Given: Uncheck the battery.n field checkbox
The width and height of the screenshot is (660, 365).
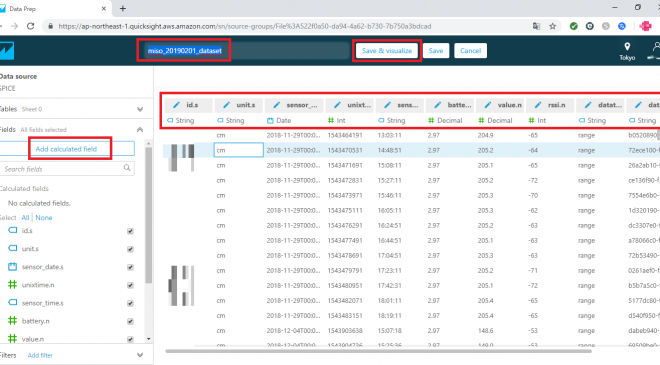Looking at the screenshot, I should pyautogui.click(x=130, y=321).
